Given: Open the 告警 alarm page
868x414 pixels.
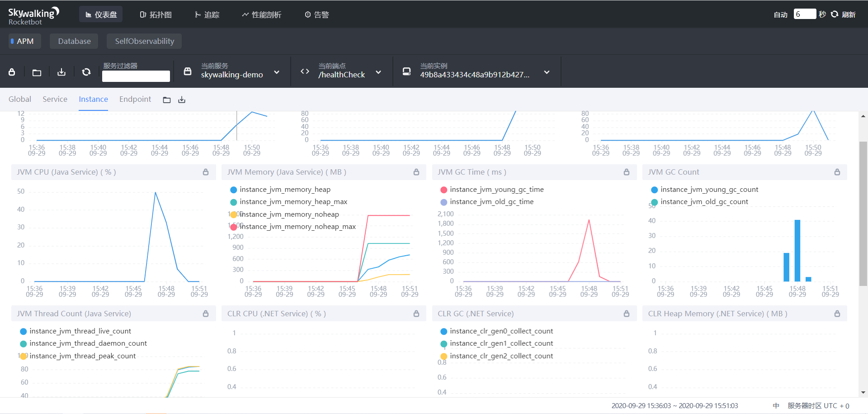Looking at the screenshot, I should (317, 14).
